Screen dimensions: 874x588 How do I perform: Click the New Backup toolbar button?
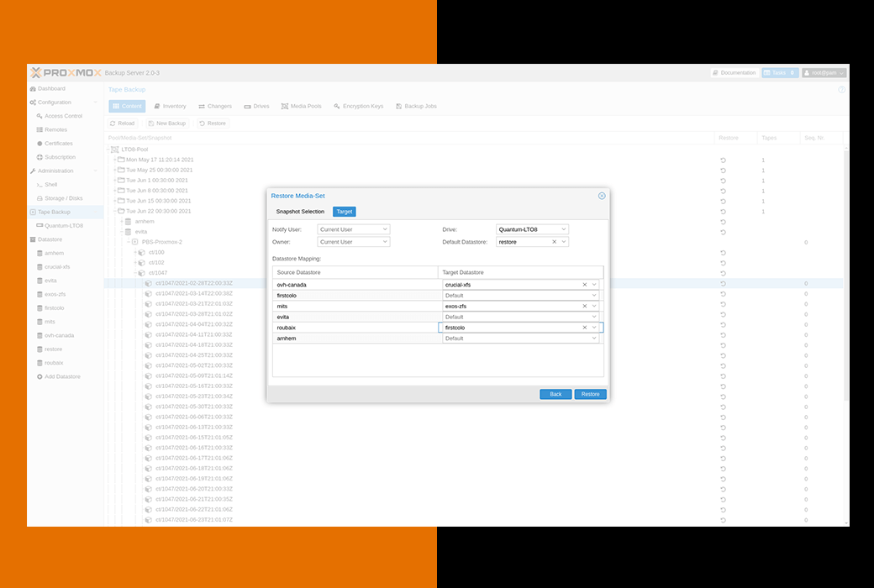[166, 123]
